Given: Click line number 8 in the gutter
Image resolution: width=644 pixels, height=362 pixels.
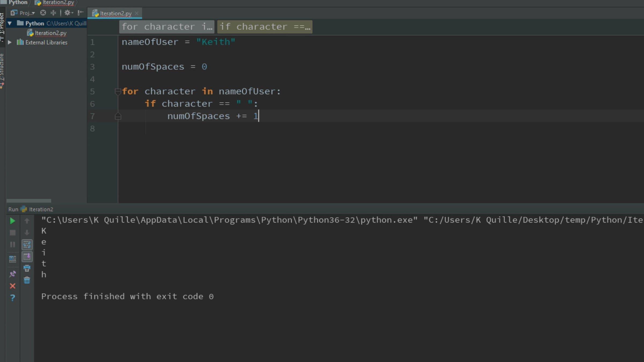Looking at the screenshot, I should pos(92,129).
